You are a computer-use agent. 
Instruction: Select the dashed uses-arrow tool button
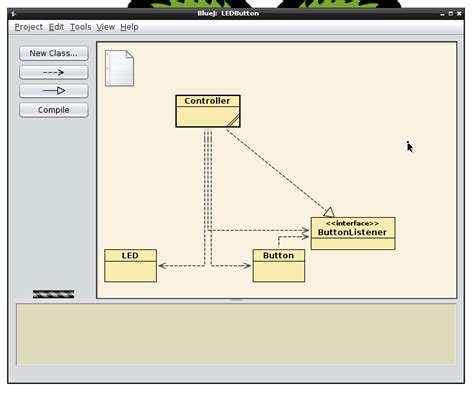(x=54, y=72)
